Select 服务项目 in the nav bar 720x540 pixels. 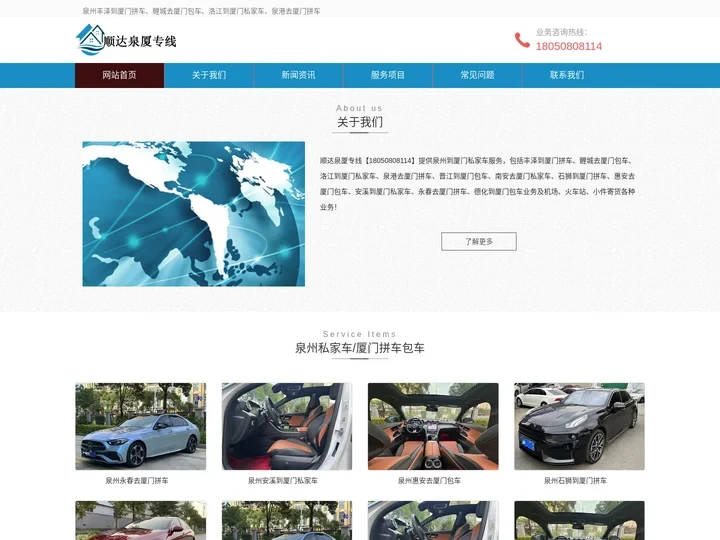pyautogui.click(x=388, y=75)
